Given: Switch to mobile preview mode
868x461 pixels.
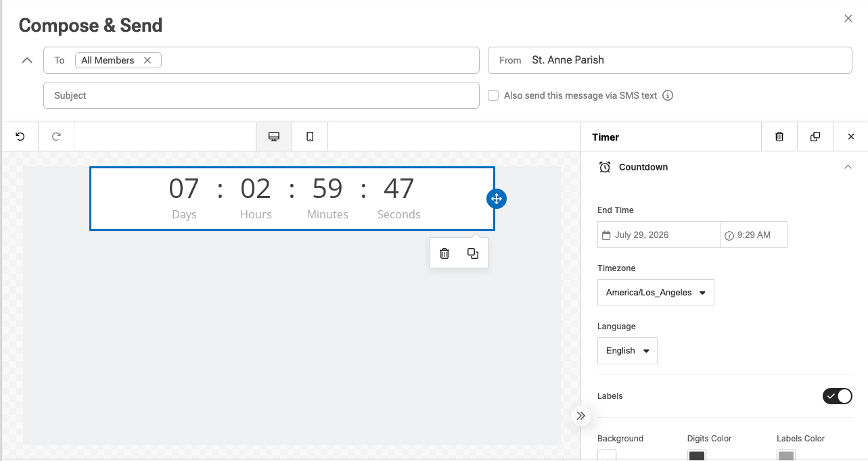Looking at the screenshot, I should (x=310, y=137).
